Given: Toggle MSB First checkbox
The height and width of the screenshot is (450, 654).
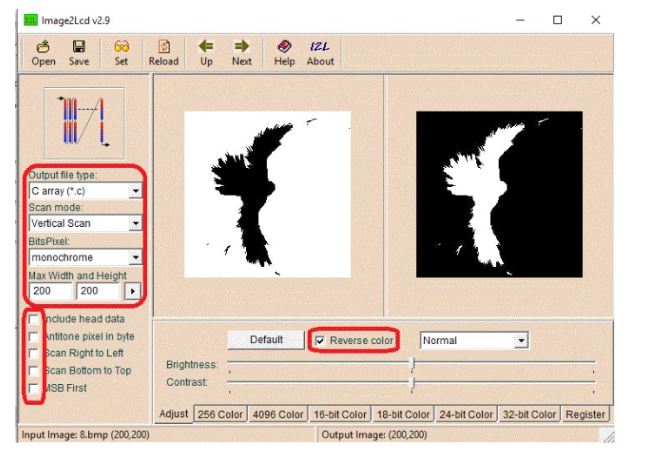Looking at the screenshot, I should click(33, 388).
